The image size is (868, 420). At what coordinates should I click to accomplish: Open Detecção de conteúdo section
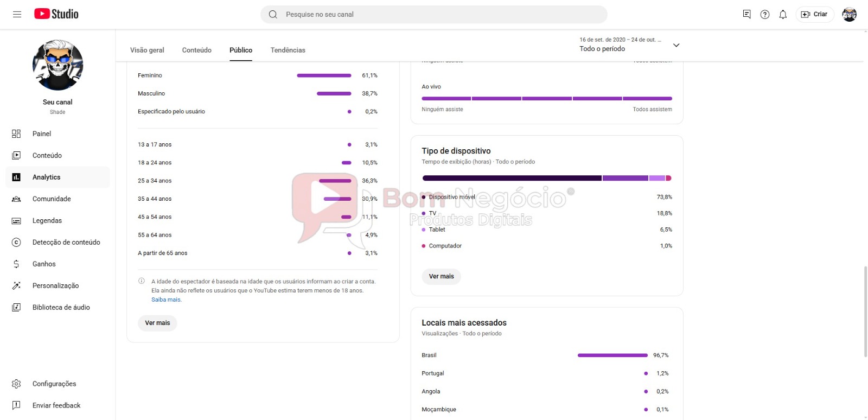click(x=66, y=243)
